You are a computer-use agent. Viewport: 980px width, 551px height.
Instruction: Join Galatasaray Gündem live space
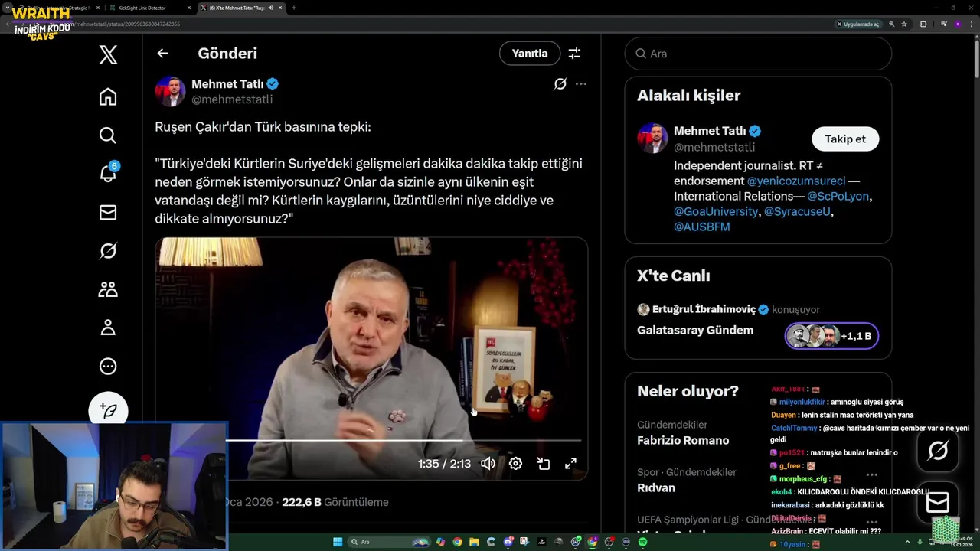(x=695, y=331)
